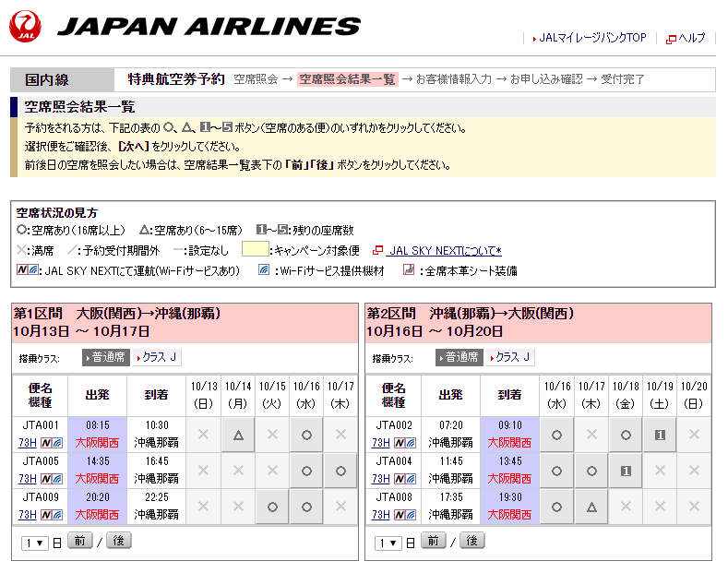This screenshot has width=728, height=573.
Task: Select 普通席 class in 第1区間 table
Action: pos(106,357)
